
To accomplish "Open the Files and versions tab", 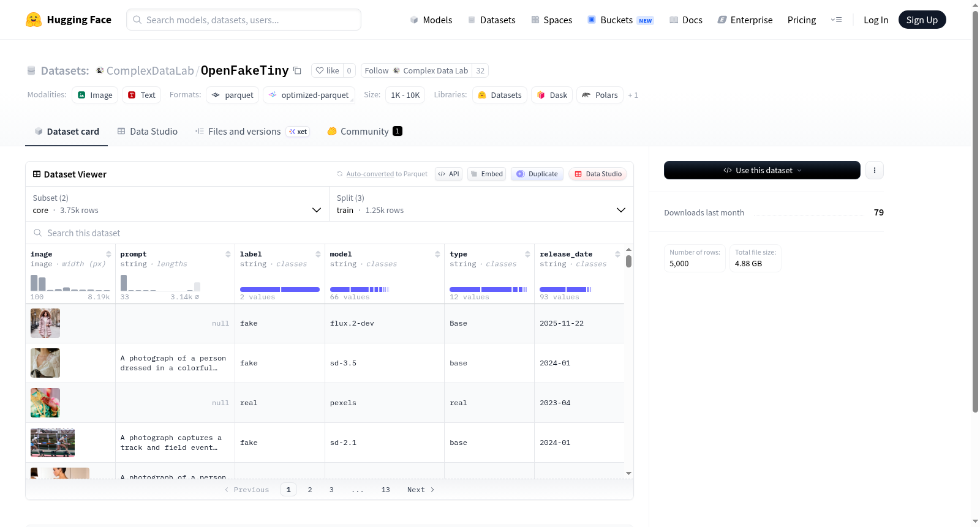I will click(252, 132).
